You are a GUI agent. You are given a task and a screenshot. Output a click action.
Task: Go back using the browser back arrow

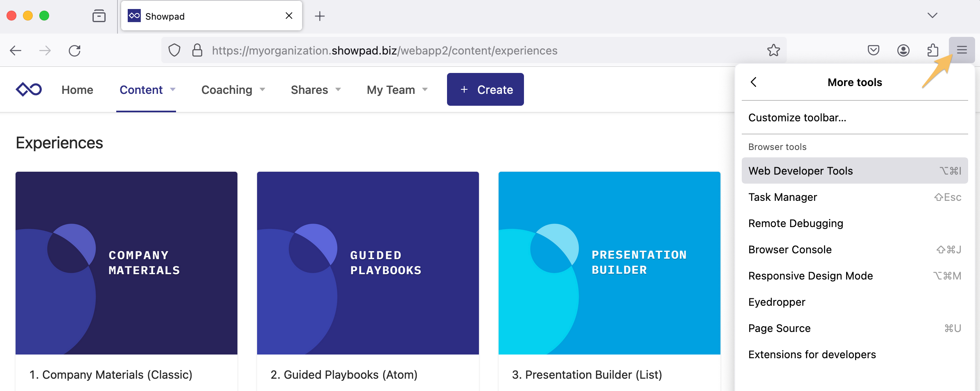tap(16, 50)
